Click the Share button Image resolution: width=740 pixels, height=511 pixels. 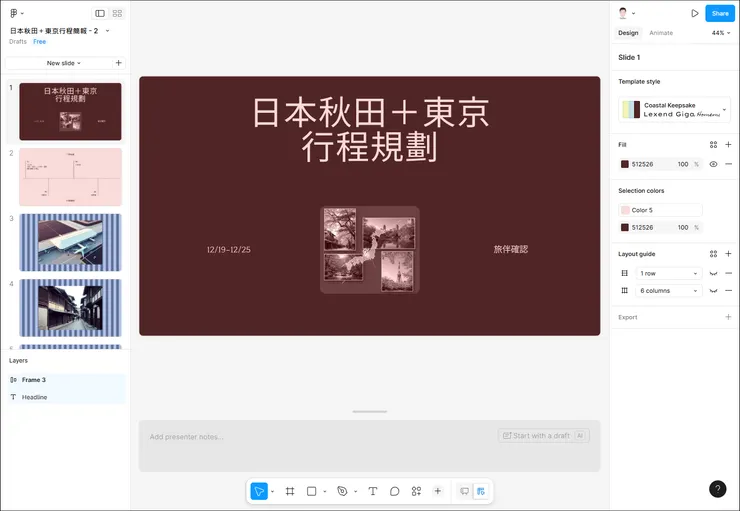tap(720, 13)
